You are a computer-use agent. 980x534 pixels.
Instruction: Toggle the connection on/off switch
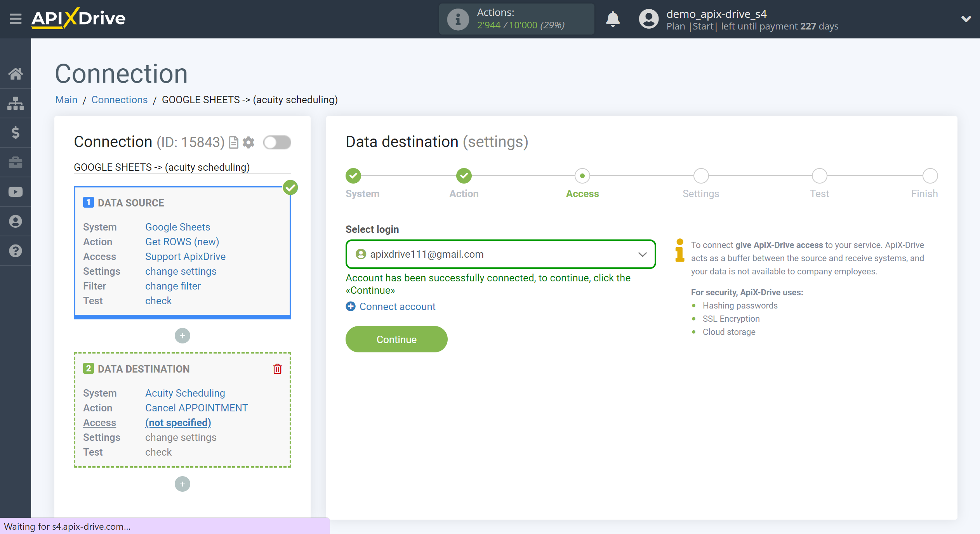pos(277,142)
